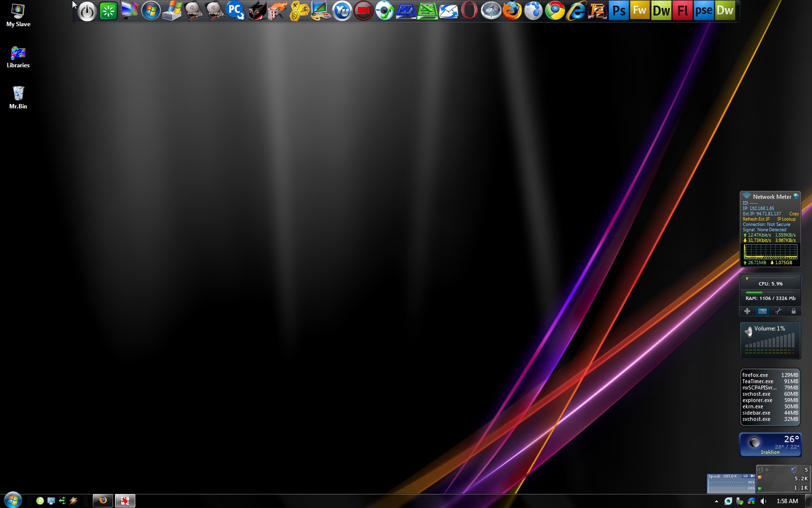Viewport: 812px width, 508px height.
Task: Open the red-white app taskbar button
Action: tap(125, 501)
